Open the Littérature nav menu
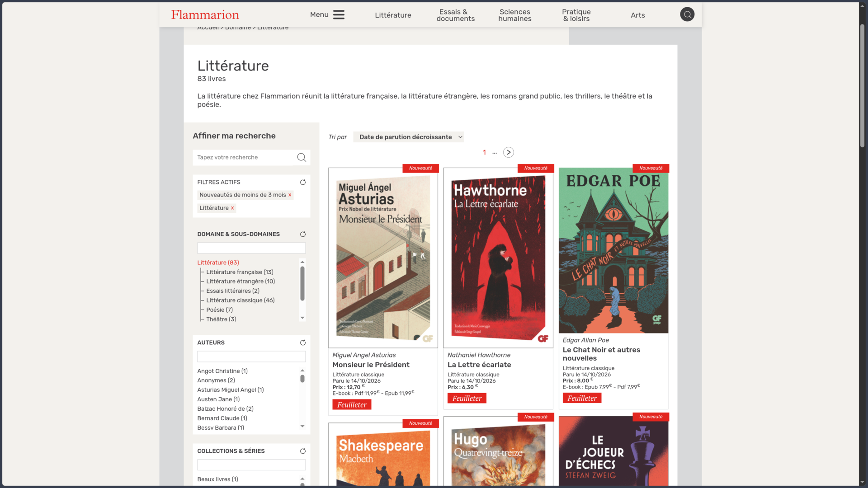868x488 pixels. [x=393, y=15]
